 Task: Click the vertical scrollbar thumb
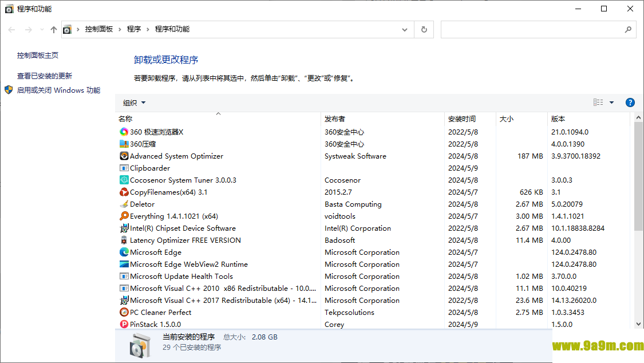click(638, 176)
